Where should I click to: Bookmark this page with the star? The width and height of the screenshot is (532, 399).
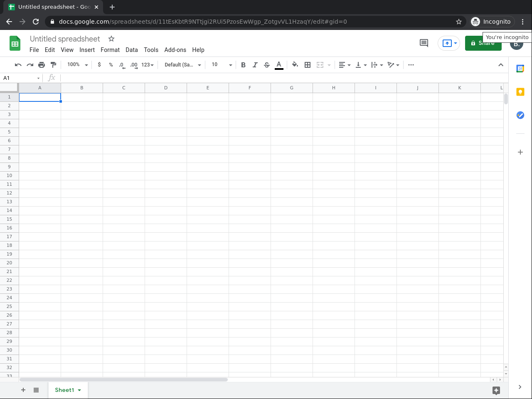point(459,22)
